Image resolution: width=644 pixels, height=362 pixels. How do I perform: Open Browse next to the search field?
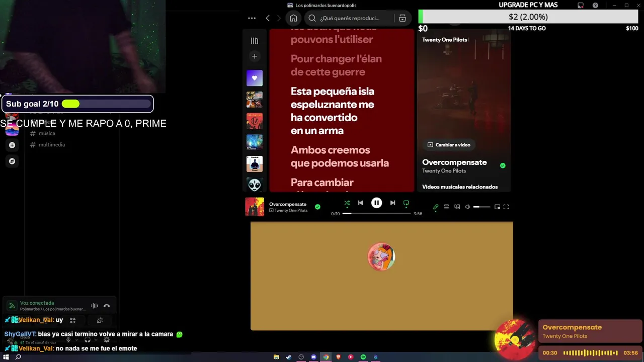(403, 18)
